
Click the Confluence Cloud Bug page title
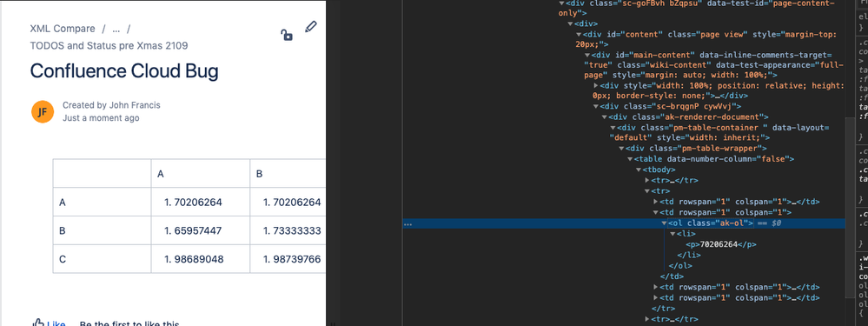[x=124, y=71]
